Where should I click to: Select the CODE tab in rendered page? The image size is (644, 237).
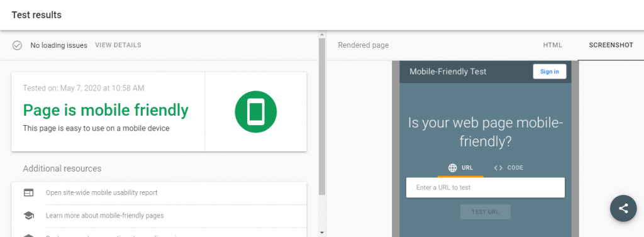click(508, 168)
